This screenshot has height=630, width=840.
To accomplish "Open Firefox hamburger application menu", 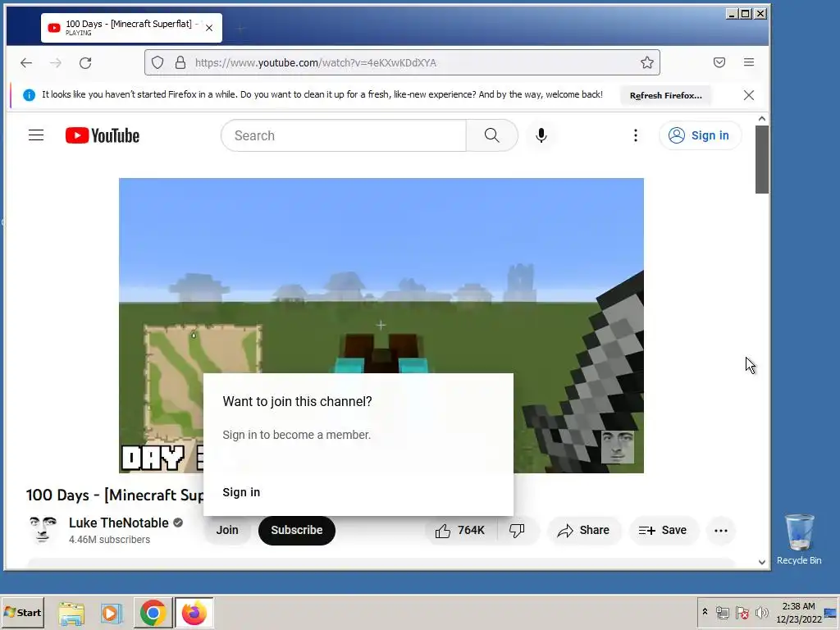I will point(749,62).
